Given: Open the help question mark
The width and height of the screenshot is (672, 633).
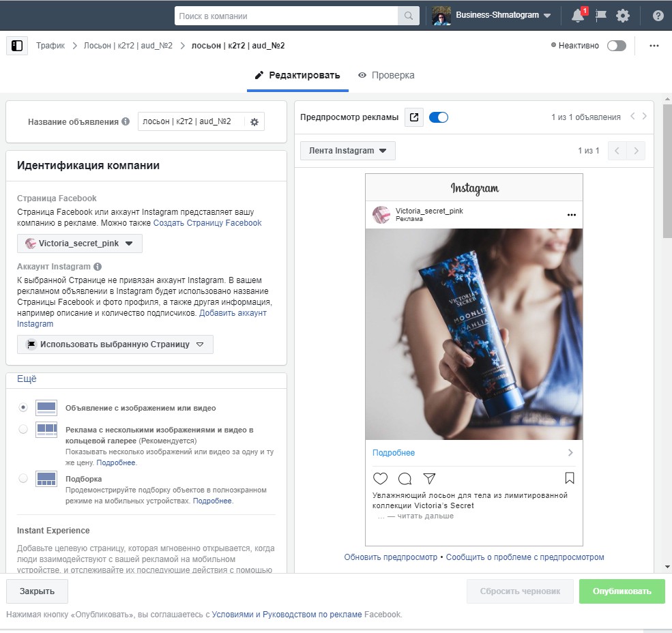Looking at the screenshot, I should 658,16.
